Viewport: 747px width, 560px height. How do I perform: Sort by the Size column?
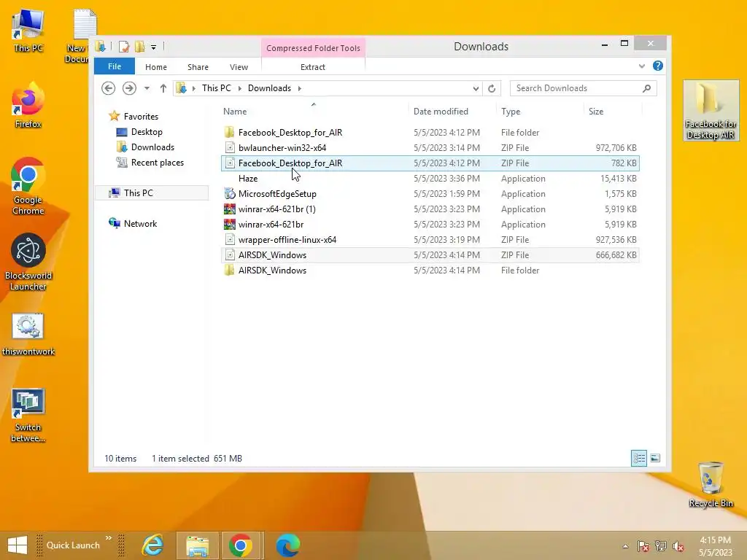pyautogui.click(x=595, y=112)
